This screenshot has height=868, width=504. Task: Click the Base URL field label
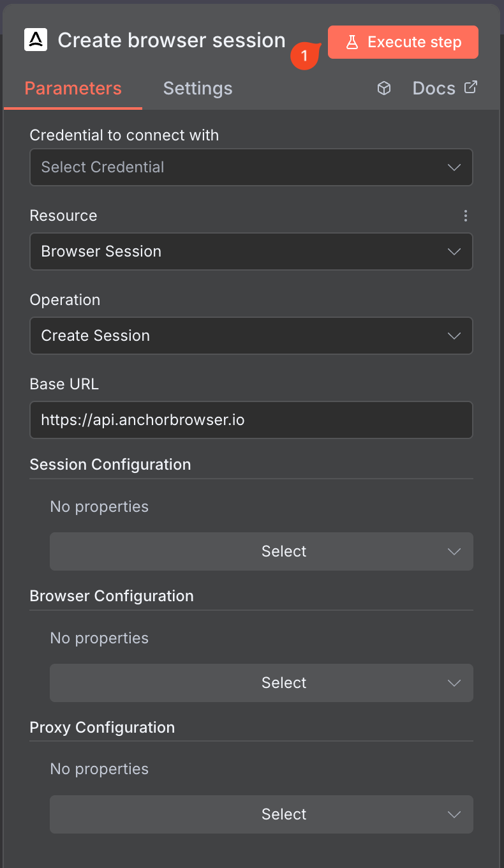[x=64, y=384]
